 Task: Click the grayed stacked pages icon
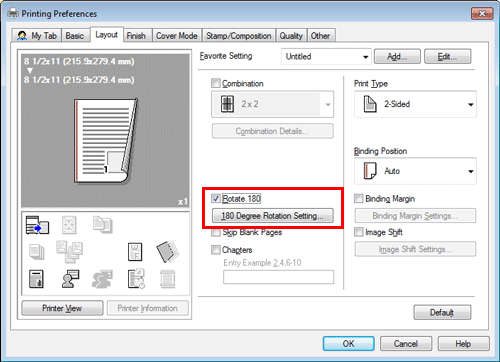point(37,252)
